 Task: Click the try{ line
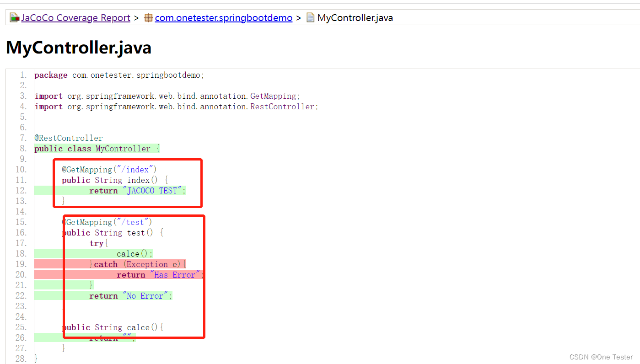point(99,243)
